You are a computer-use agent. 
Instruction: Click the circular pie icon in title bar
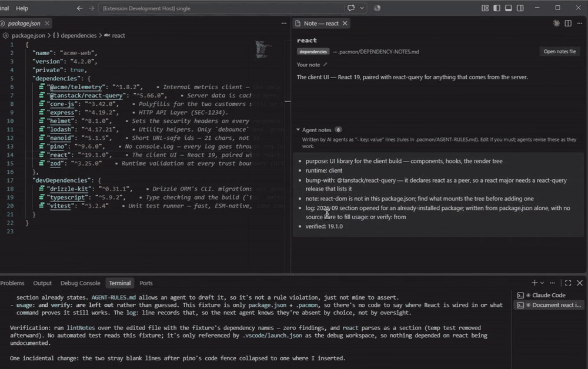pyautogui.click(x=377, y=8)
